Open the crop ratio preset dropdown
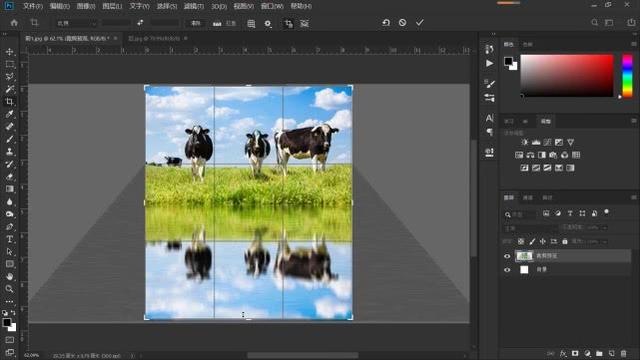The height and width of the screenshot is (360, 640). coord(76,23)
